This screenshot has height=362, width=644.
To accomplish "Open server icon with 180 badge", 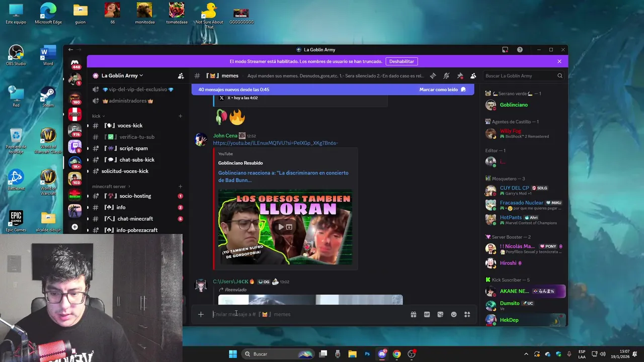I will (75, 99).
